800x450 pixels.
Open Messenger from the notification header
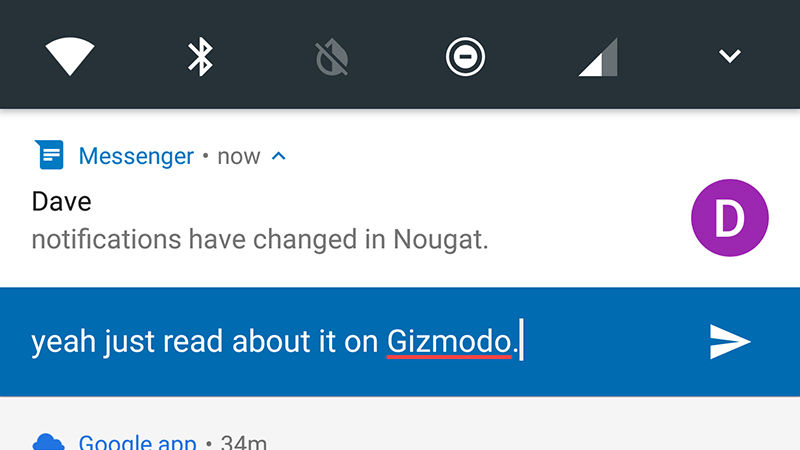click(136, 156)
